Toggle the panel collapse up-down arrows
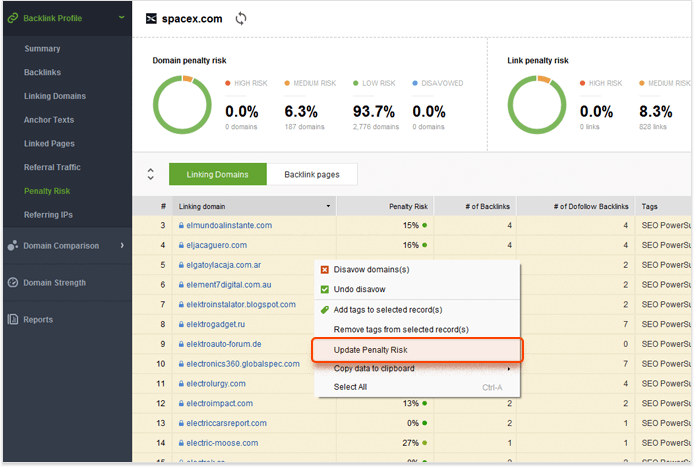 (x=150, y=174)
